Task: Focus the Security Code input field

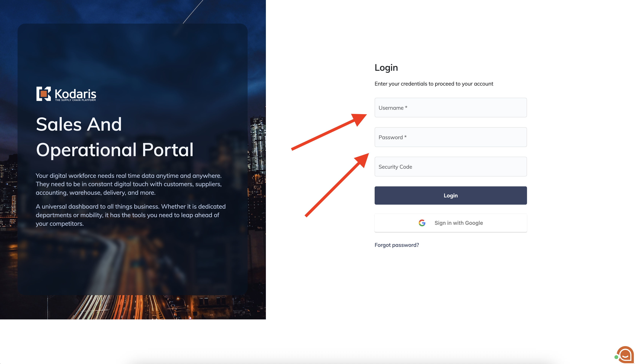Action: [450, 166]
